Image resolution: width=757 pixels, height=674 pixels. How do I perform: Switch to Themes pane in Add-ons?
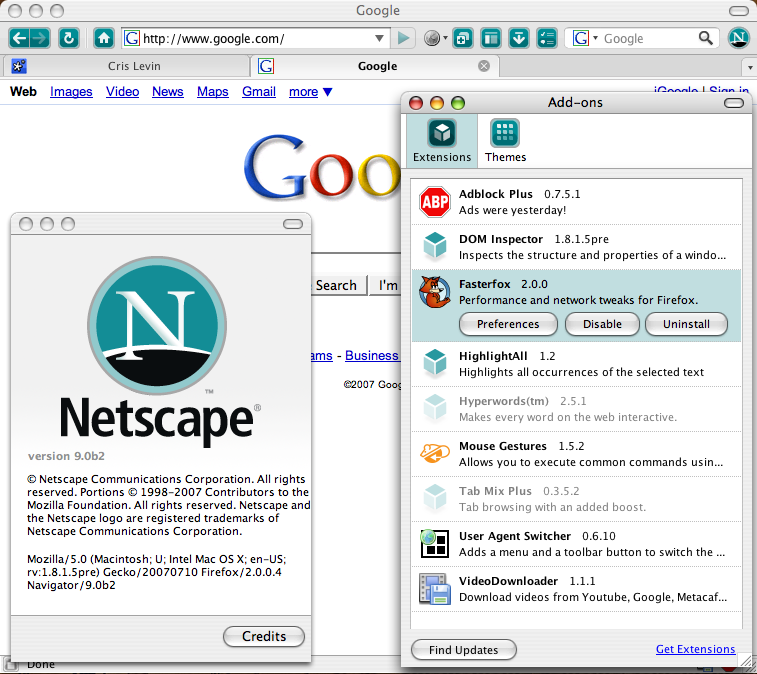[x=505, y=141]
